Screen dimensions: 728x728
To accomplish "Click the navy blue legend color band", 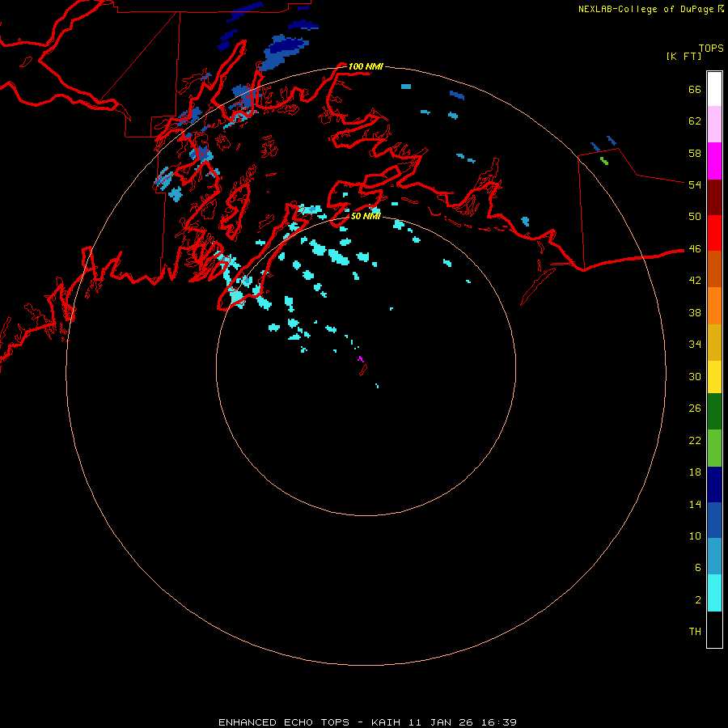I will pos(714,485).
